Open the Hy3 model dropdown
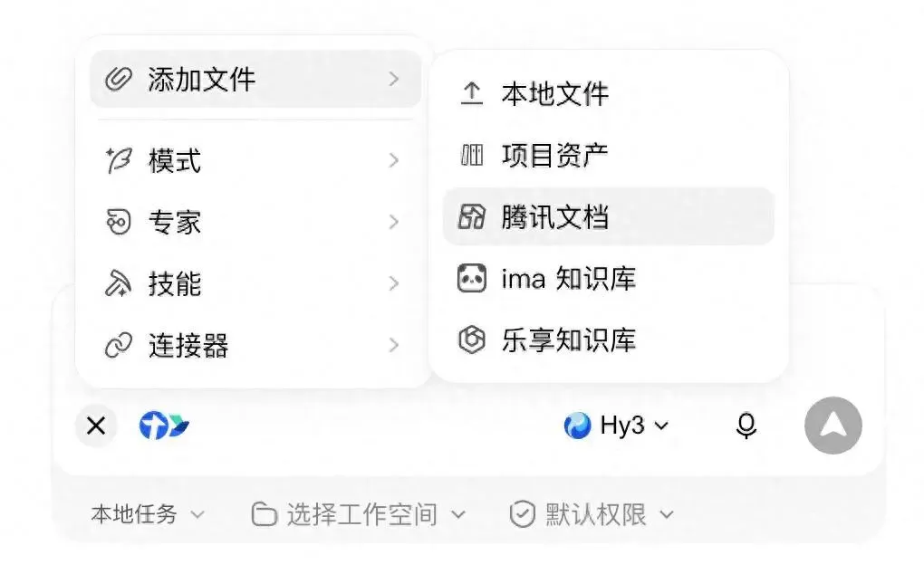 (616, 426)
